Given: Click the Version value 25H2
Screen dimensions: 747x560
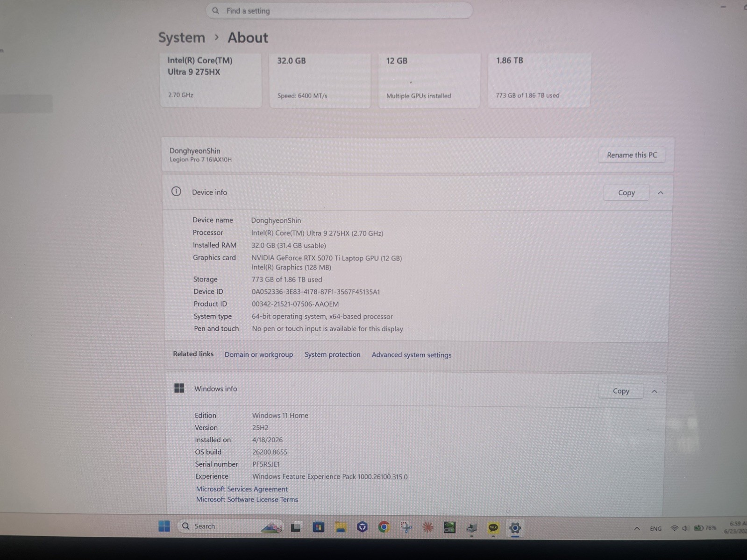Looking at the screenshot, I should click(x=260, y=428).
